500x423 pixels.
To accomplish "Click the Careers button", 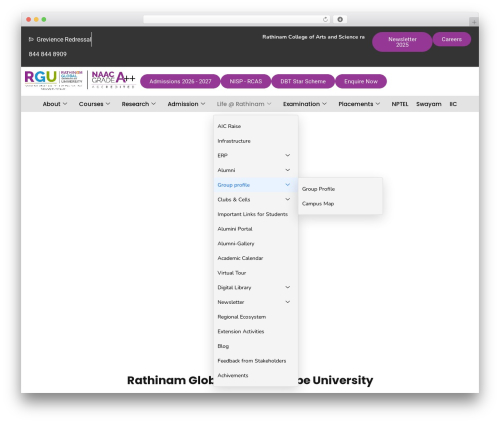I will pos(452,39).
